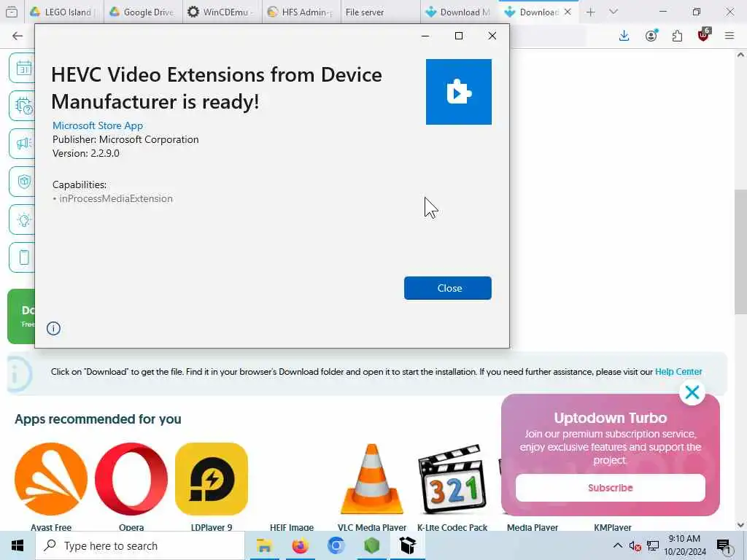Open the browser downloads panel
The height and width of the screenshot is (560, 747).
[x=624, y=36]
